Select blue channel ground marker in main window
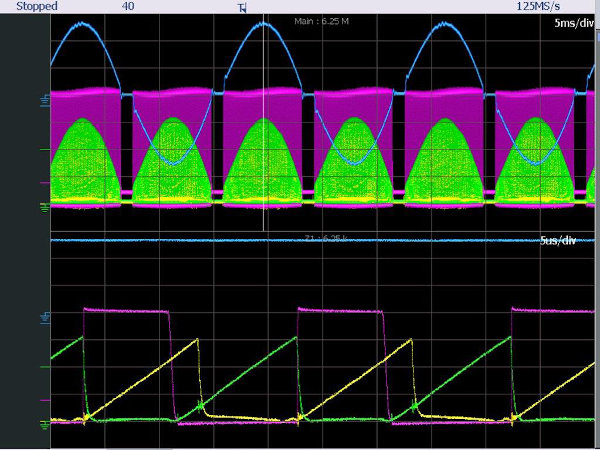The image size is (600, 450). pyautogui.click(x=45, y=99)
